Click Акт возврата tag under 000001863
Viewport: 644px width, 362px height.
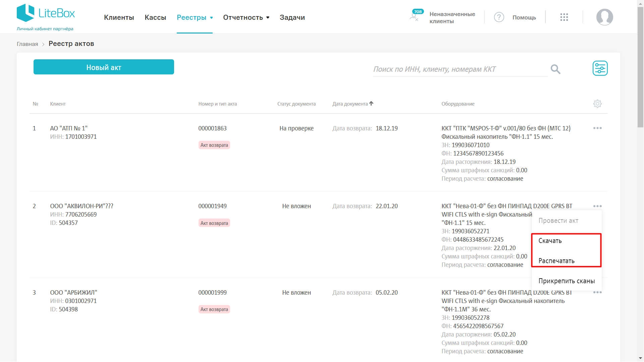214,145
